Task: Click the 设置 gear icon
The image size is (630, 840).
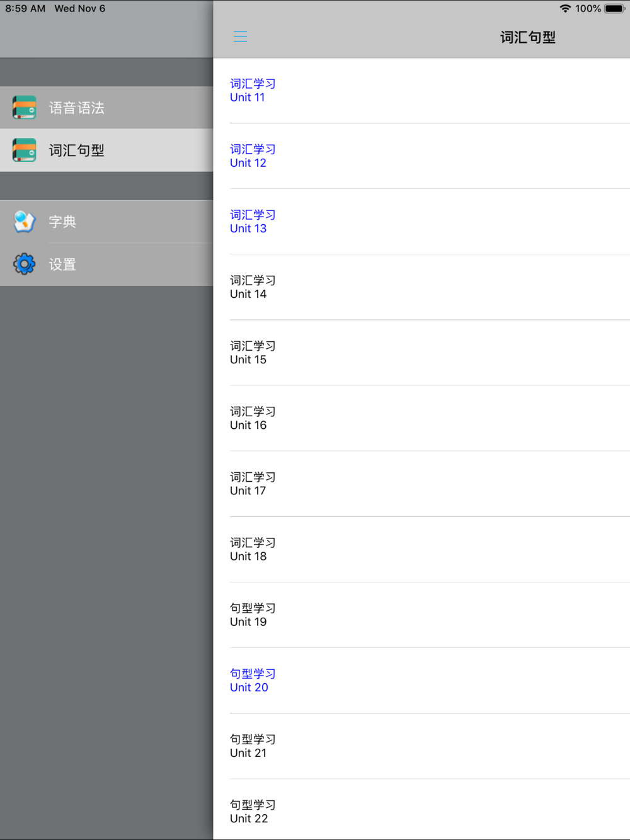Action: (x=25, y=264)
